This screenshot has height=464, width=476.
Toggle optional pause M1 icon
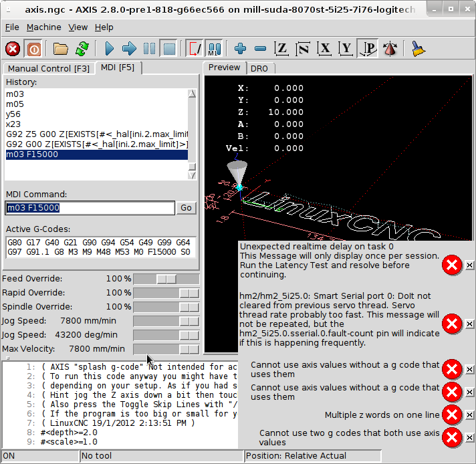pyautogui.click(x=214, y=49)
